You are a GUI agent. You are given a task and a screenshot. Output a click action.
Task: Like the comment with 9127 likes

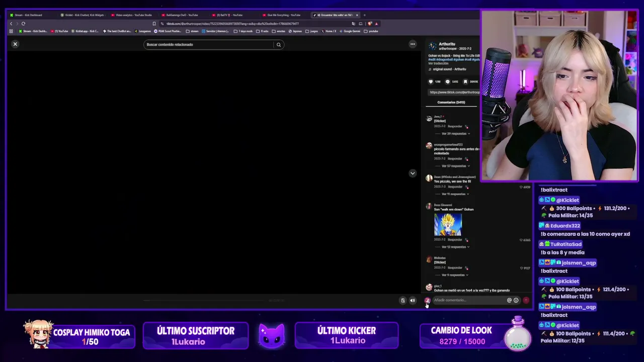(x=521, y=268)
